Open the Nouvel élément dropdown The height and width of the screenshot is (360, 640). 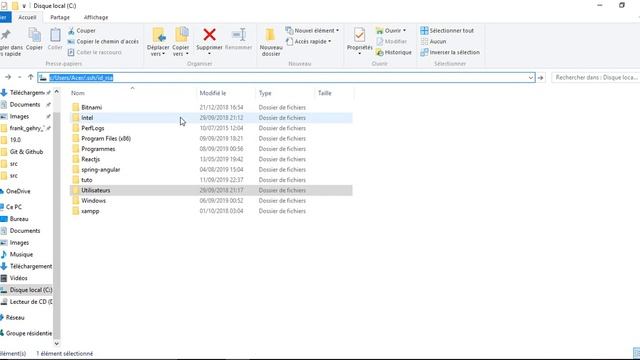313,31
